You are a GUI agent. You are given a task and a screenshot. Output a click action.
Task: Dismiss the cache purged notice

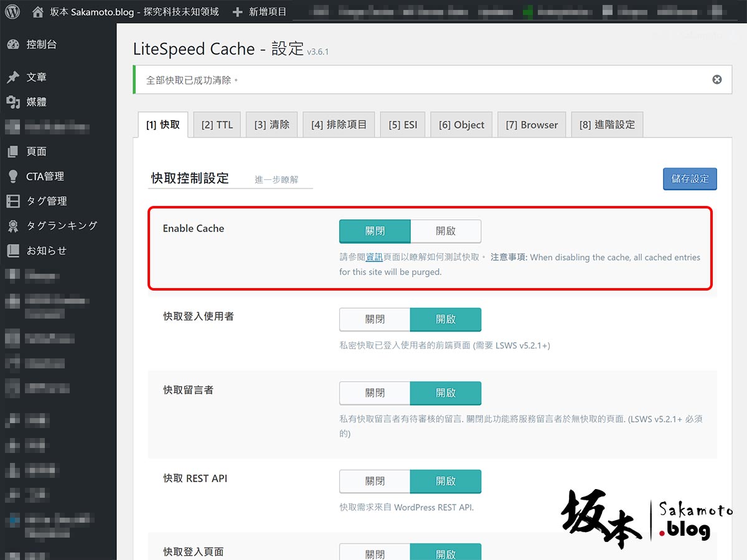[717, 80]
